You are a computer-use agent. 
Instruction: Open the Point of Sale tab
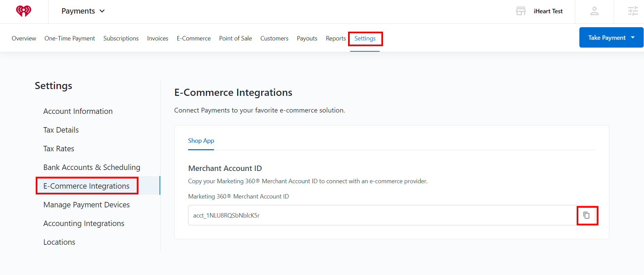pyautogui.click(x=235, y=38)
